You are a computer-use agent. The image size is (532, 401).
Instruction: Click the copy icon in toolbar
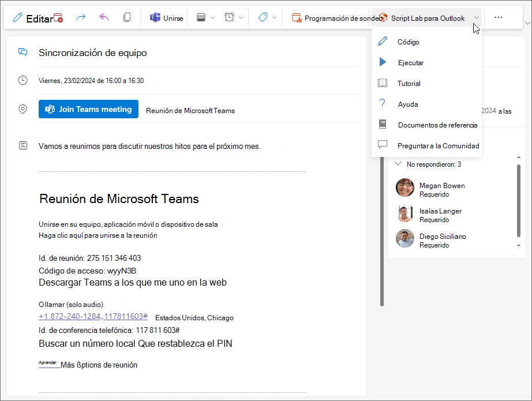(127, 17)
